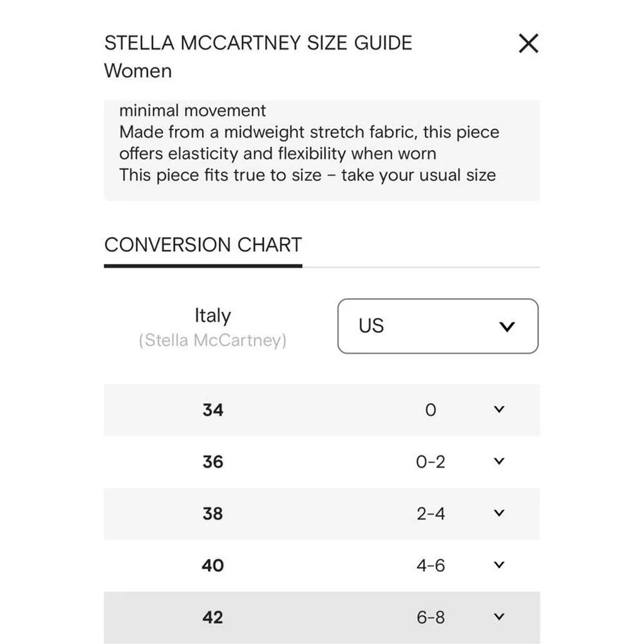644x644 pixels.
Task: Expand the size 40 row chevron
Action: [498, 565]
